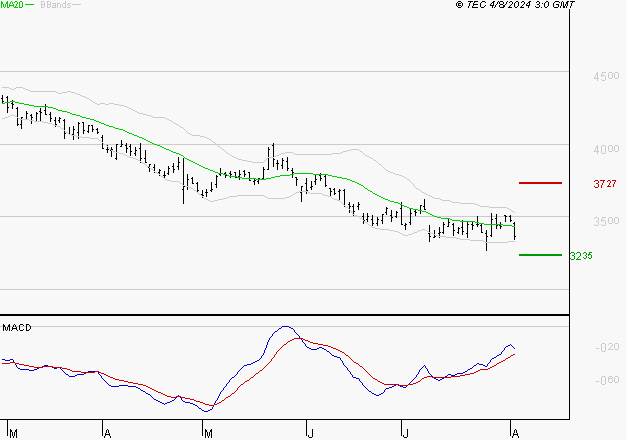Click the BBands legend label

pos(56,5)
